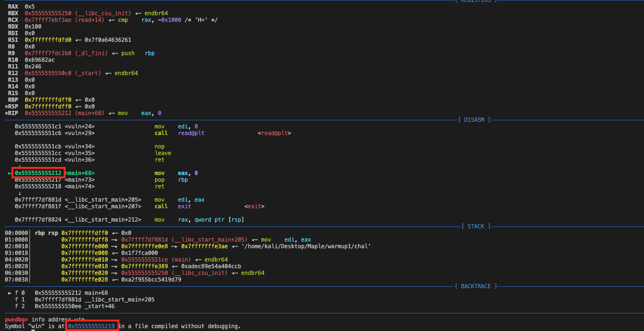The width and height of the screenshot is (644, 331).
Task: Click the frame 0 arrow marker in BACKTRACE
Action: (10, 293)
